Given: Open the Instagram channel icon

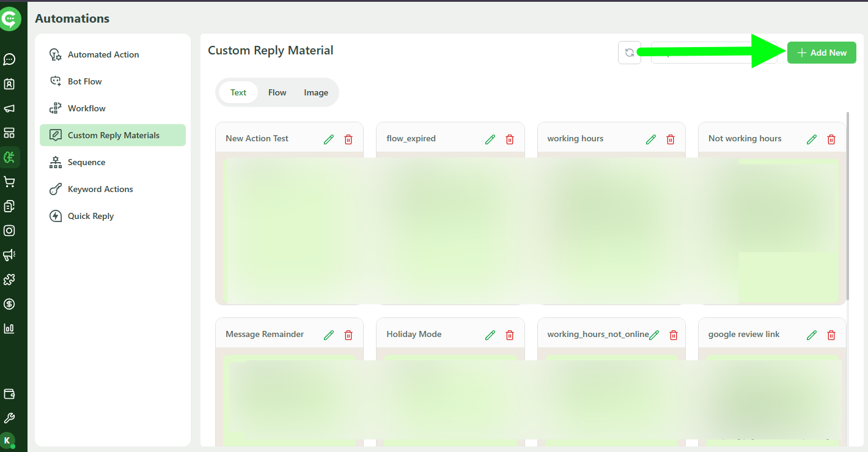Looking at the screenshot, I should [x=9, y=231].
